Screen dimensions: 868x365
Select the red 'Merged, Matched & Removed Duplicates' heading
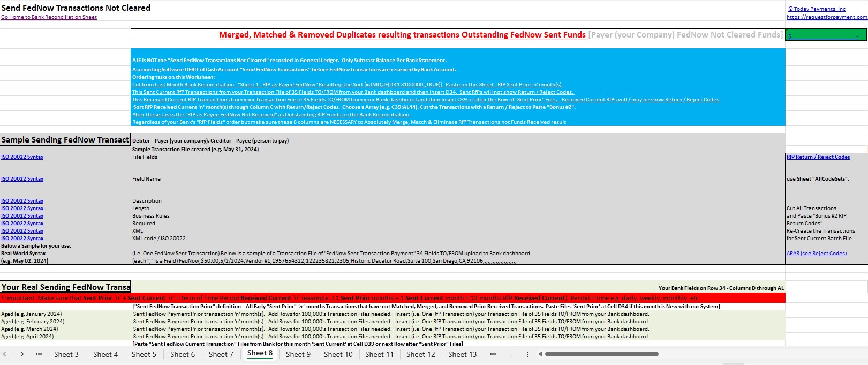pos(402,35)
